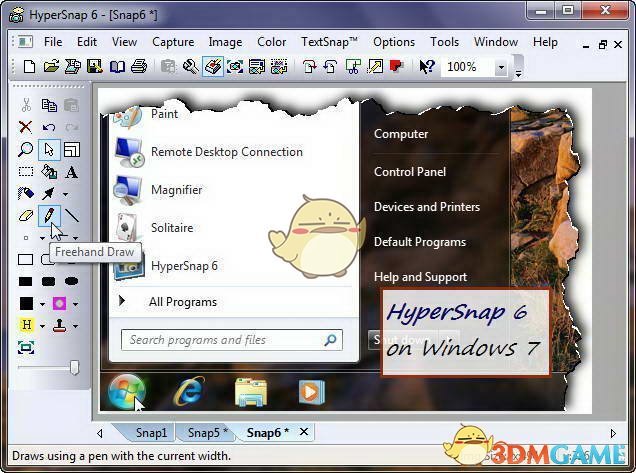Cut the selection with the scissors icon
Image resolution: width=636 pixels, height=473 pixels.
coord(26,105)
